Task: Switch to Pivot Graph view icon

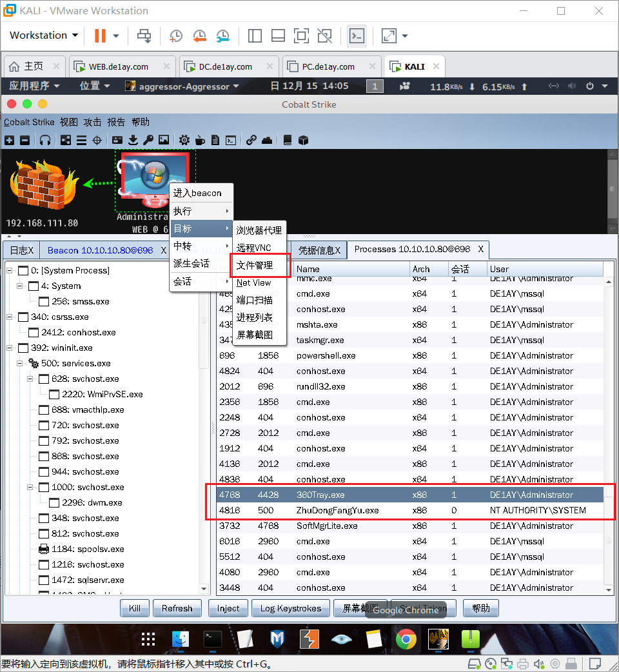Action: (x=66, y=140)
